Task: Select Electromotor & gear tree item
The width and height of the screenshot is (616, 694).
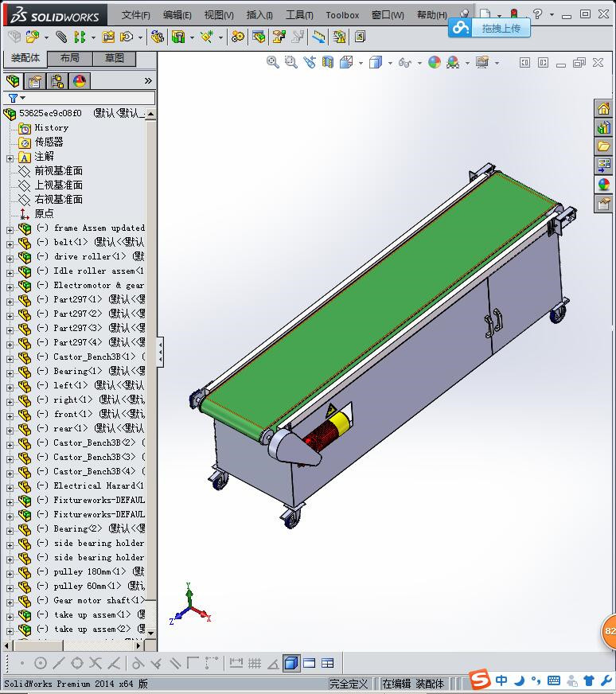Action: pyautogui.click(x=99, y=285)
